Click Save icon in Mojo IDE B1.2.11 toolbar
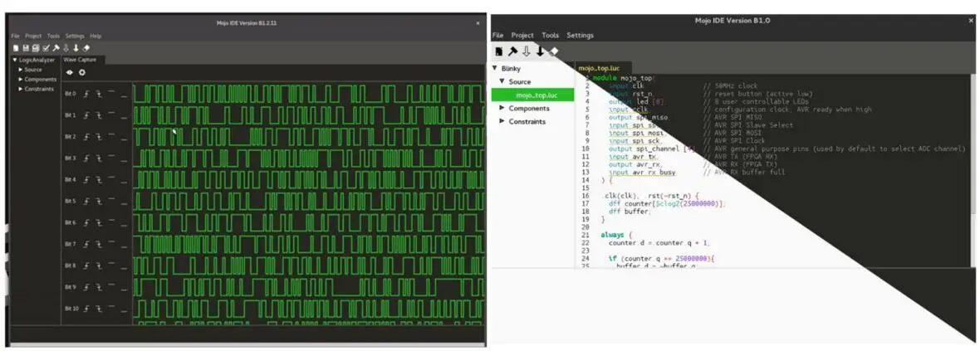The height and width of the screenshot is (351, 980). point(27,48)
